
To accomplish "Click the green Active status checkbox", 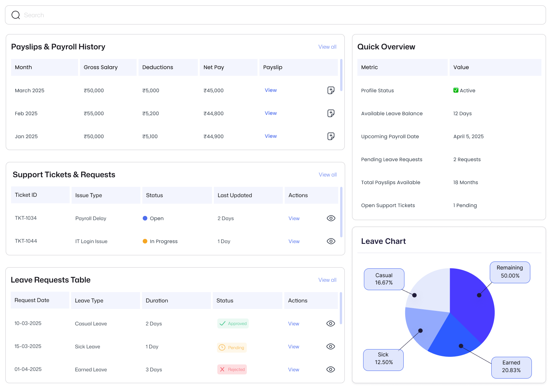I will click(x=456, y=90).
